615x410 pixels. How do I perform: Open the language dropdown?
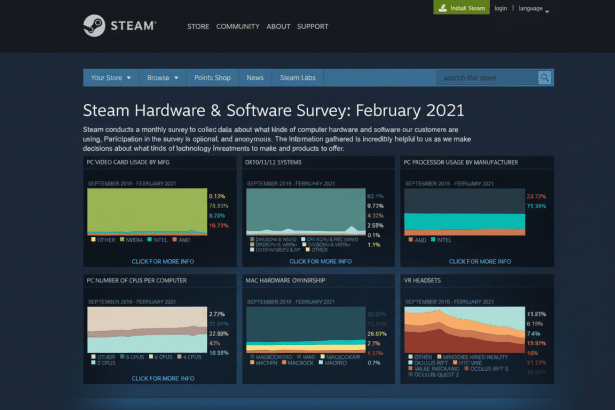coord(533,9)
